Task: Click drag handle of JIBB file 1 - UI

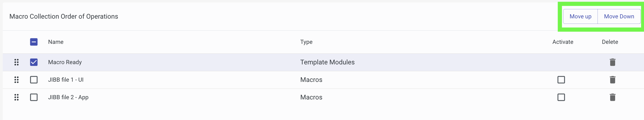Action: pyautogui.click(x=16, y=80)
